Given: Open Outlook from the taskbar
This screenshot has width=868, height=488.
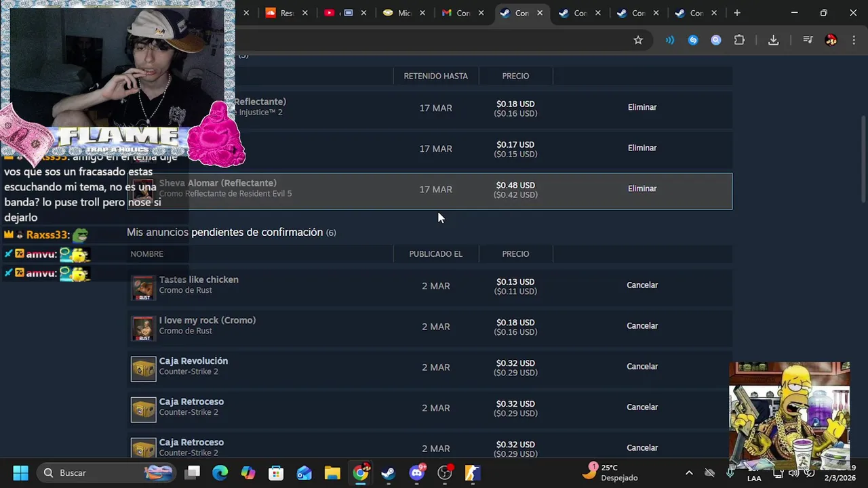Looking at the screenshot, I should pos(304,472).
